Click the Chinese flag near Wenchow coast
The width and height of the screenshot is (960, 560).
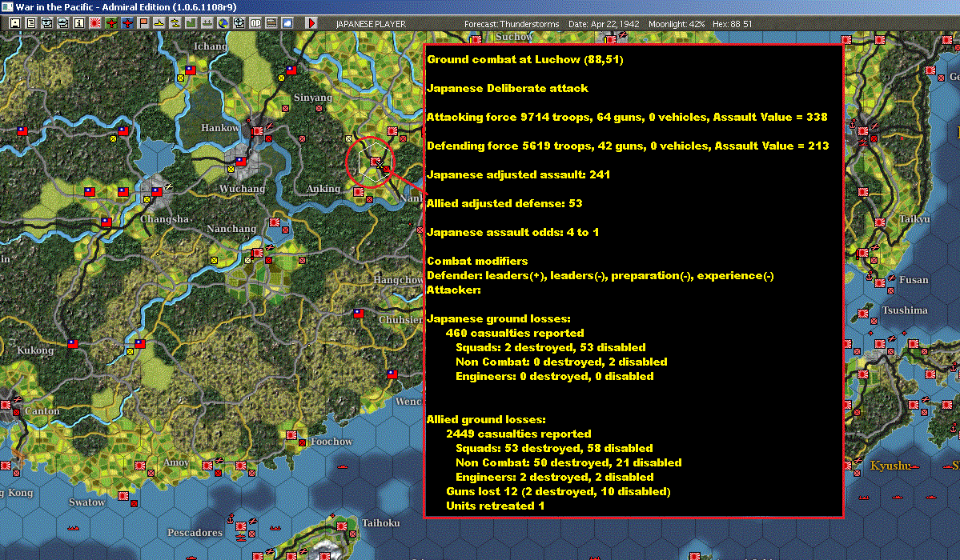point(392,374)
